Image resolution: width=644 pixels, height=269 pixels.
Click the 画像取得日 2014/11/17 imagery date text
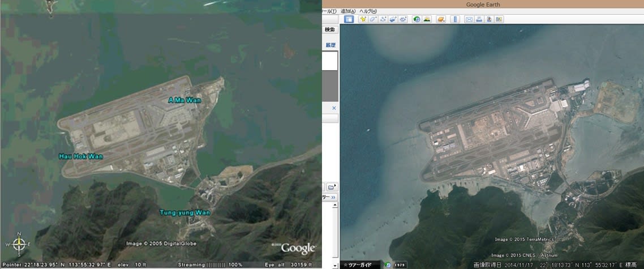[x=504, y=265]
